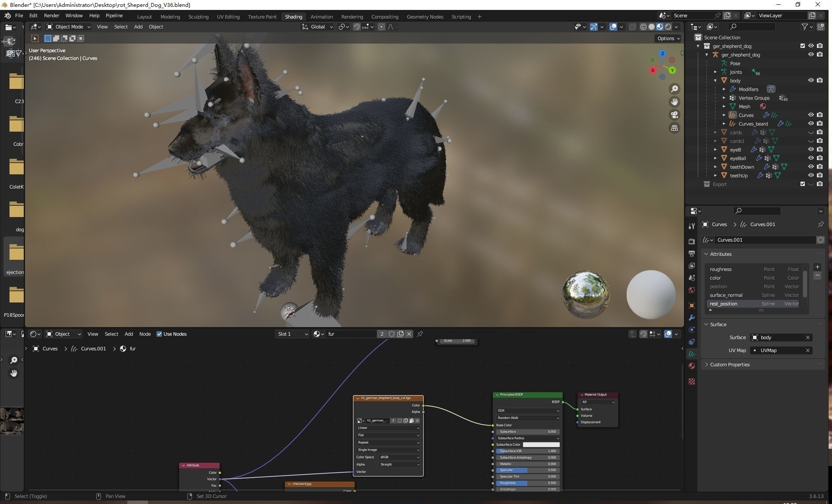
Task: Select rendered viewport shading mode
Action: point(668,27)
